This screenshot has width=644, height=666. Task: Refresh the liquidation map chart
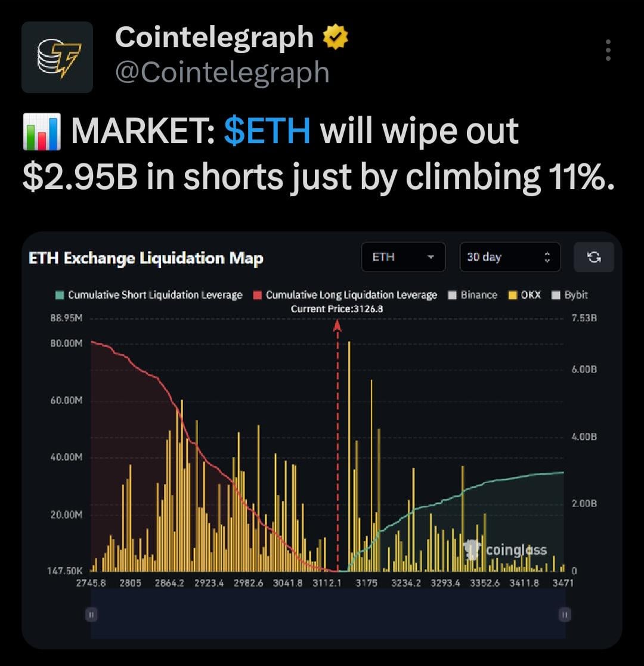[593, 257]
